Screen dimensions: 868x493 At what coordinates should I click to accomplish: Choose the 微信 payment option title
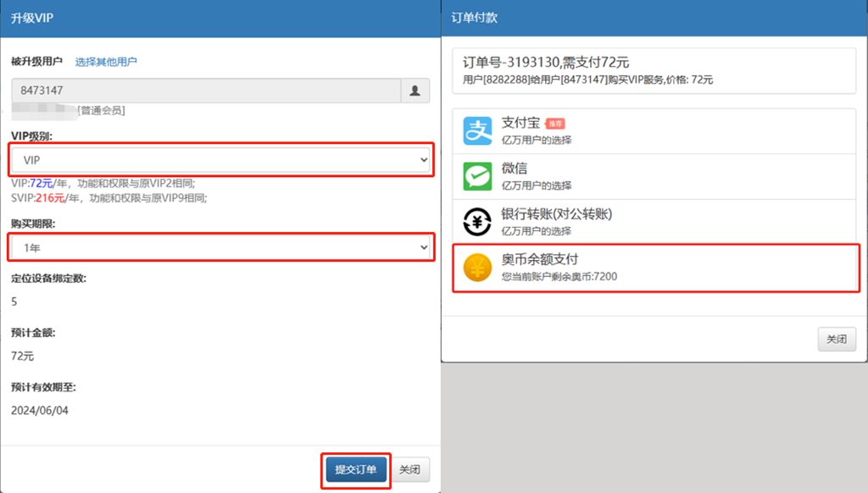click(x=515, y=169)
